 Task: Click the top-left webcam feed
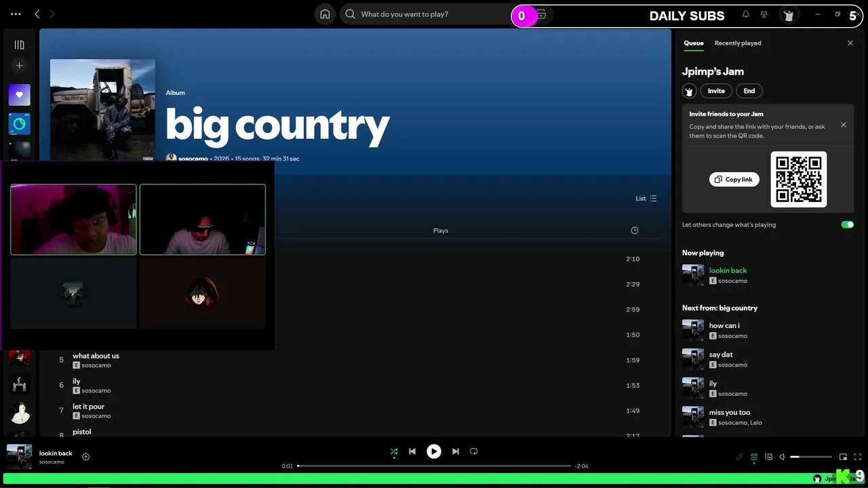click(x=73, y=220)
